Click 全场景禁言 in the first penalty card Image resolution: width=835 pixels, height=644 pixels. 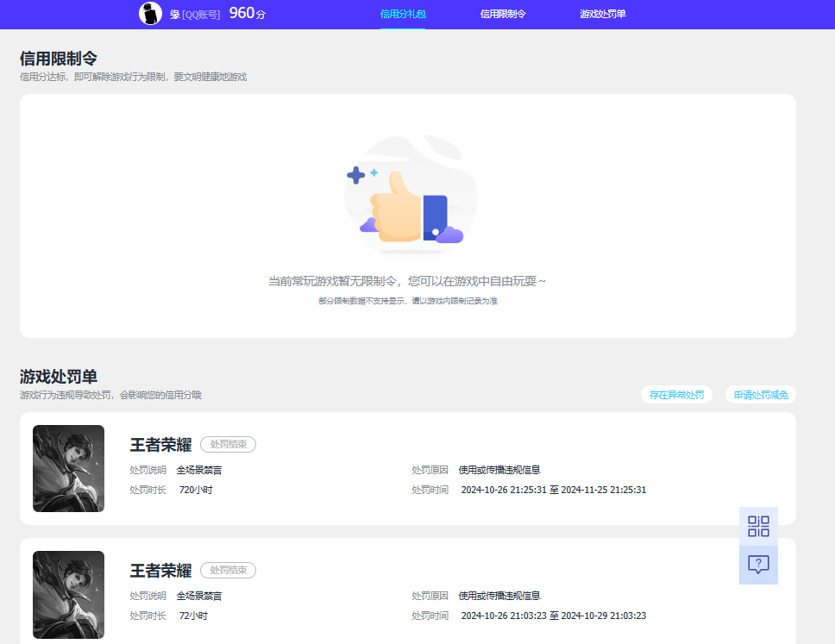click(199, 470)
